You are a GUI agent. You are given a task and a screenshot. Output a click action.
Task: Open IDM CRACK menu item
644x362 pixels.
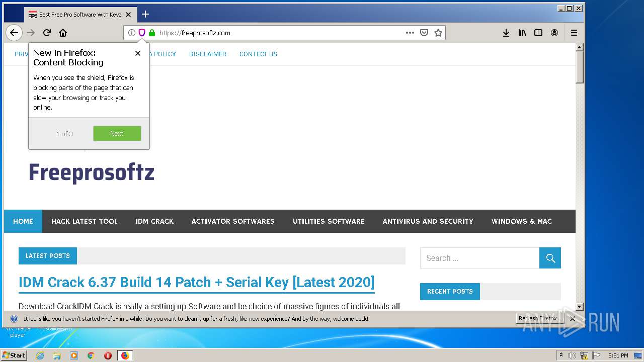(x=154, y=221)
